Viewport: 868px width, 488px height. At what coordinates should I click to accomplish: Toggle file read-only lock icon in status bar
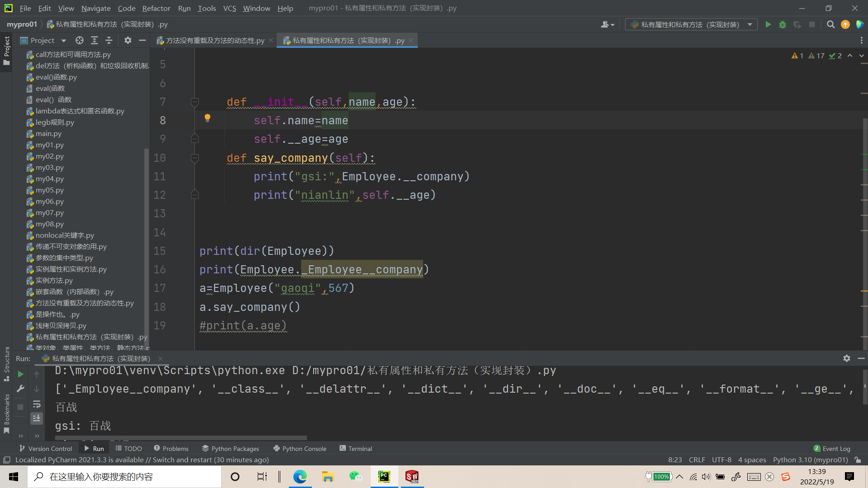click(858, 460)
